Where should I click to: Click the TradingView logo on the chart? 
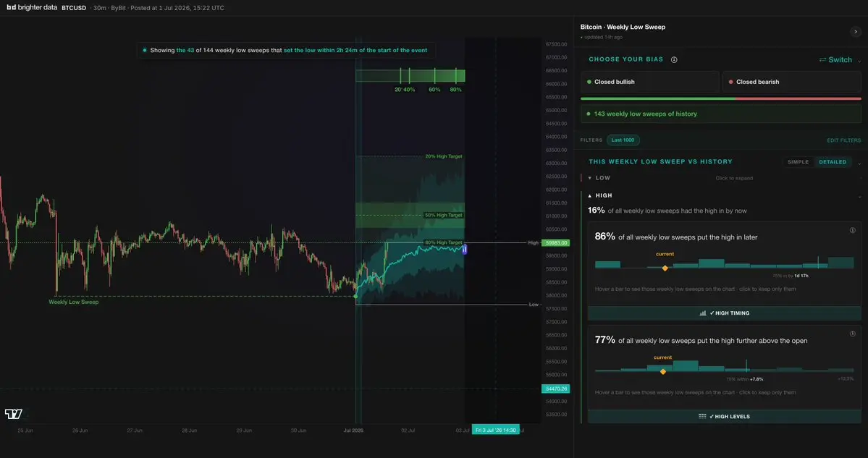click(13, 414)
